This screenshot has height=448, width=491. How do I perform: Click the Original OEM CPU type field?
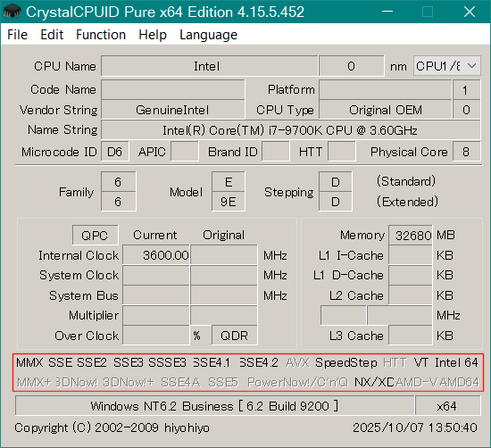click(x=386, y=110)
